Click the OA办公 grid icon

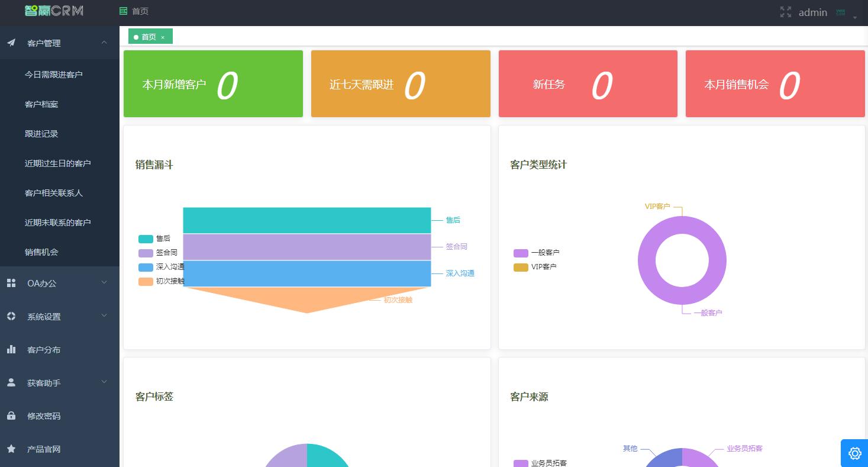[x=11, y=283]
